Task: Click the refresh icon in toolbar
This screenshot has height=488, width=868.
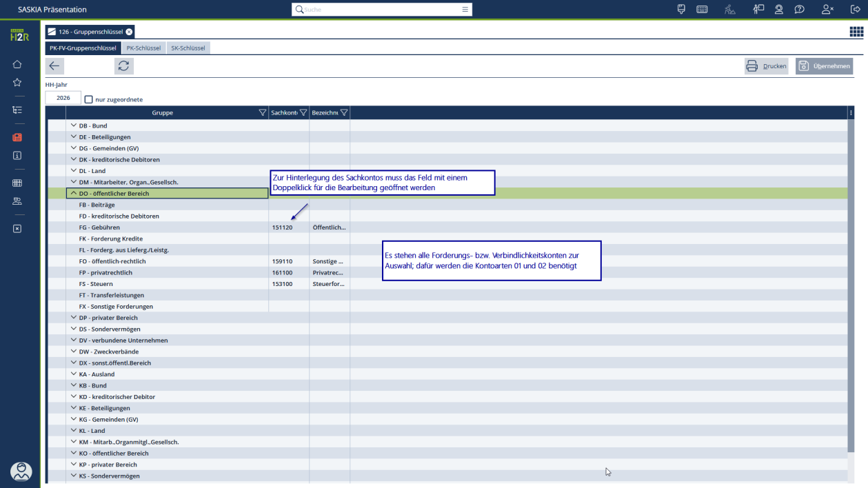Action: click(123, 66)
